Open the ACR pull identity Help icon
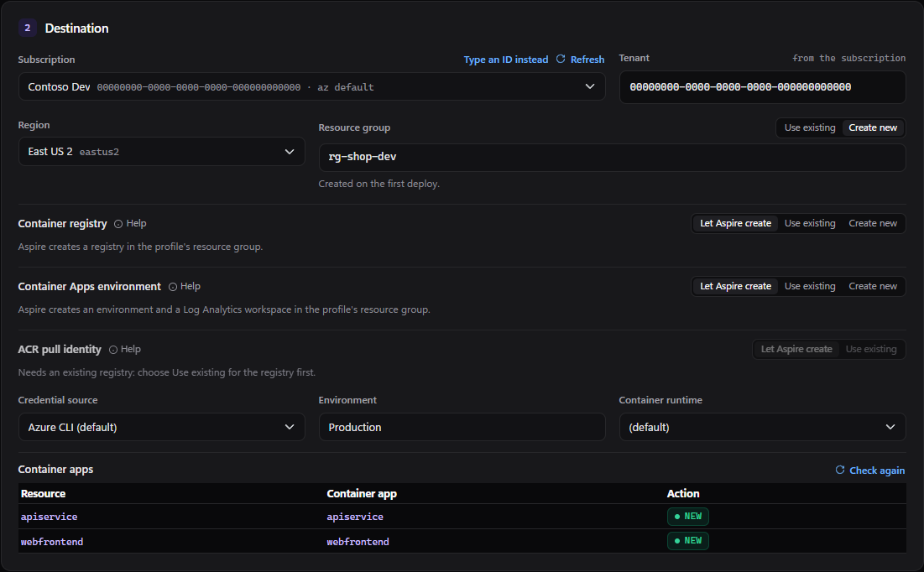This screenshot has height=572, width=924. point(113,350)
